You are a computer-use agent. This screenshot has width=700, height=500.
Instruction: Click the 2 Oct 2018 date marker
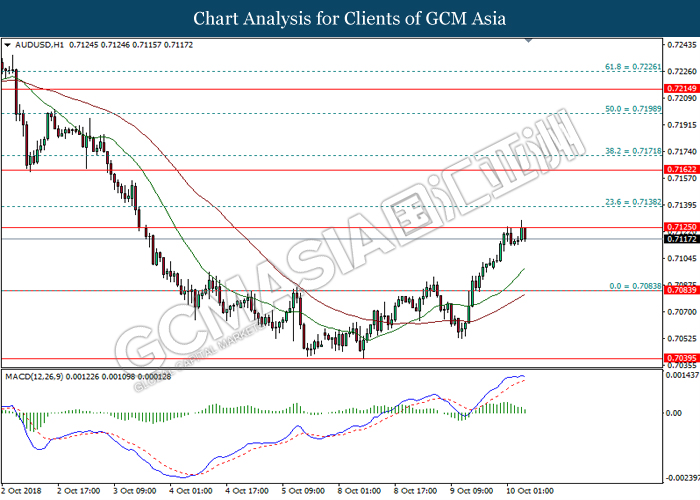(x=23, y=491)
